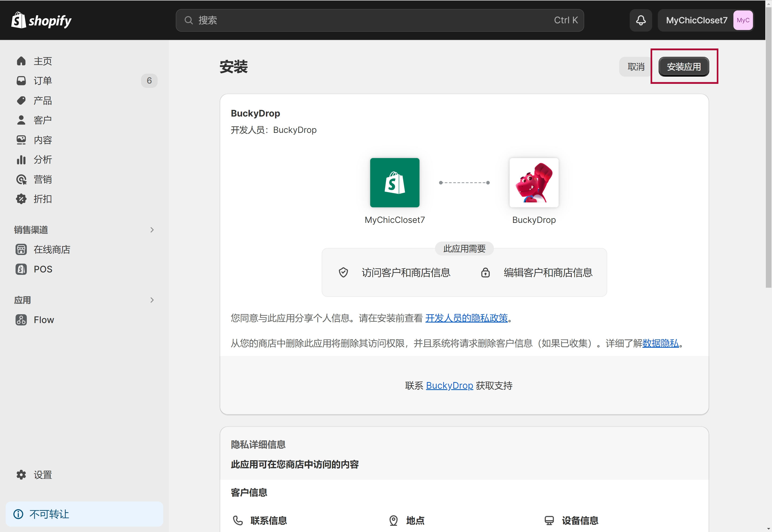This screenshot has width=772, height=532.
Task: Click the content icon beside 内容
Action: 21,140
